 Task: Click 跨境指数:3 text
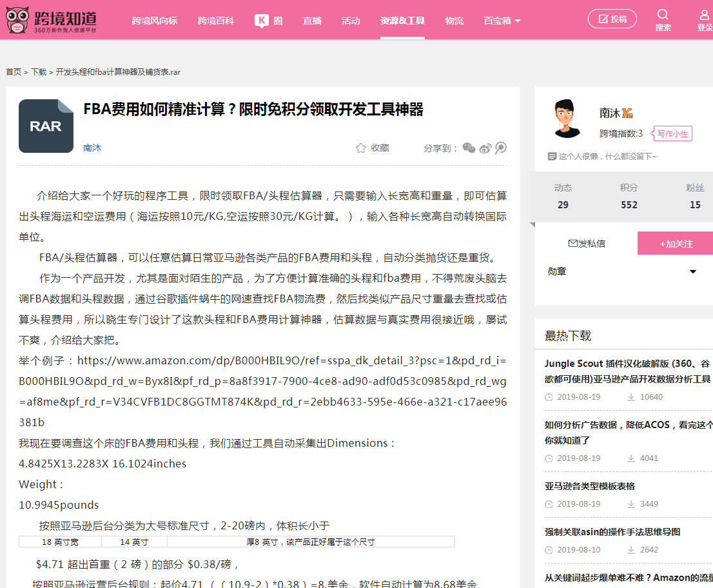click(x=621, y=133)
